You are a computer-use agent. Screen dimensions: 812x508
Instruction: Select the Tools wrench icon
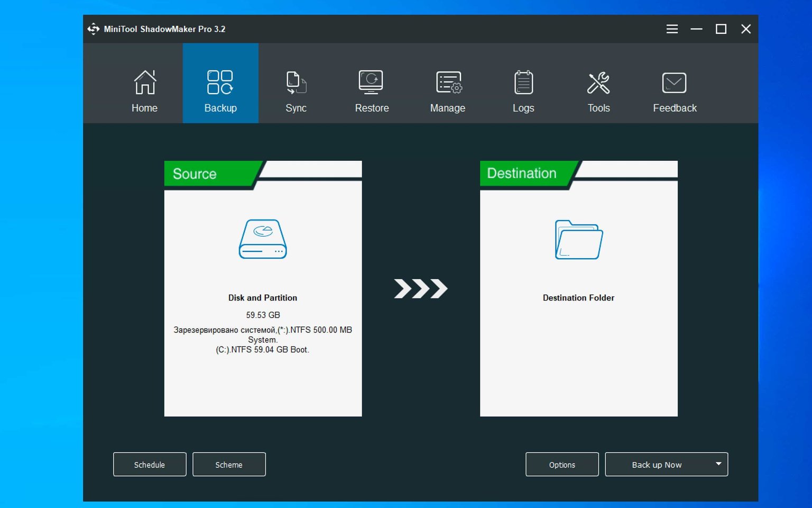pos(598,82)
